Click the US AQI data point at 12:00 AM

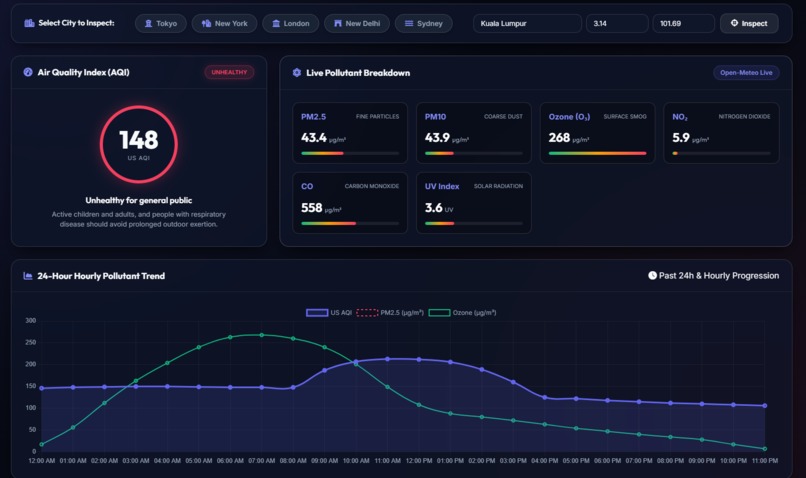point(42,389)
